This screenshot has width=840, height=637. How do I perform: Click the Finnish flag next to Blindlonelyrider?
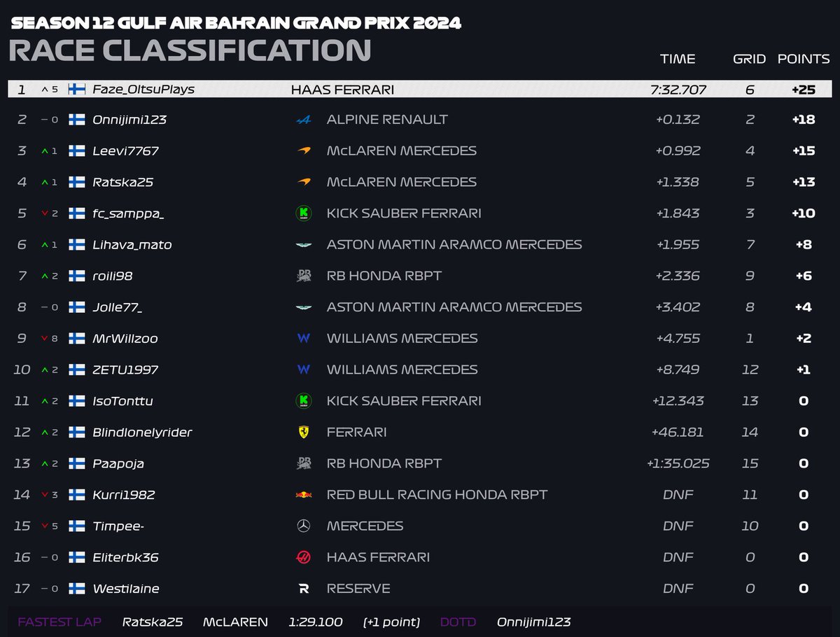pos(77,433)
